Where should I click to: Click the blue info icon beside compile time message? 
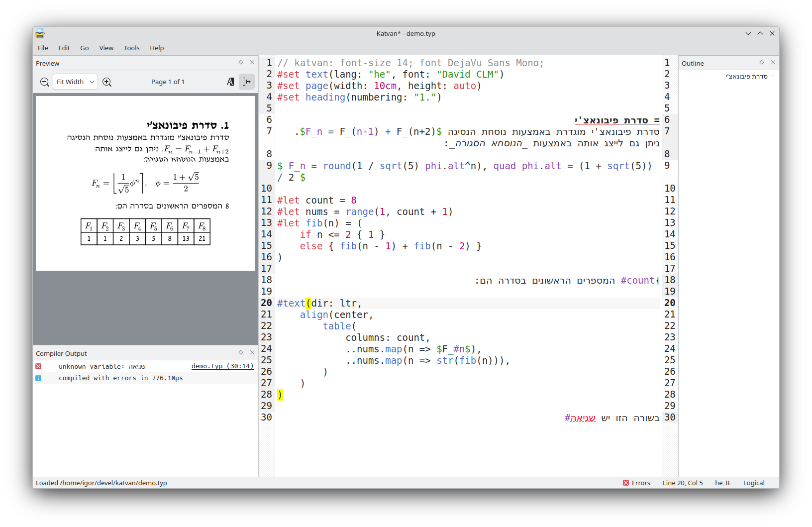tap(38, 378)
